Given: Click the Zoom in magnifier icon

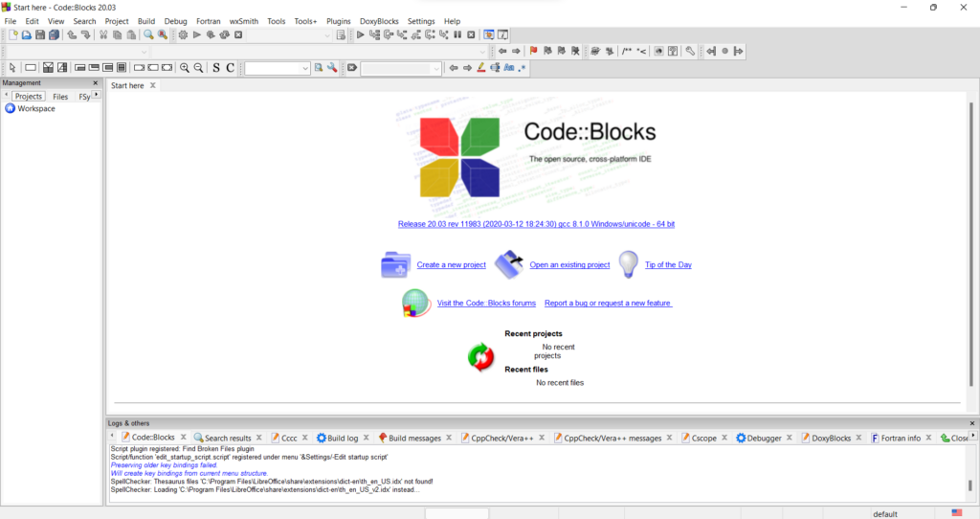Looking at the screenshot, I should pyautogui.click(x=185, y=68).
